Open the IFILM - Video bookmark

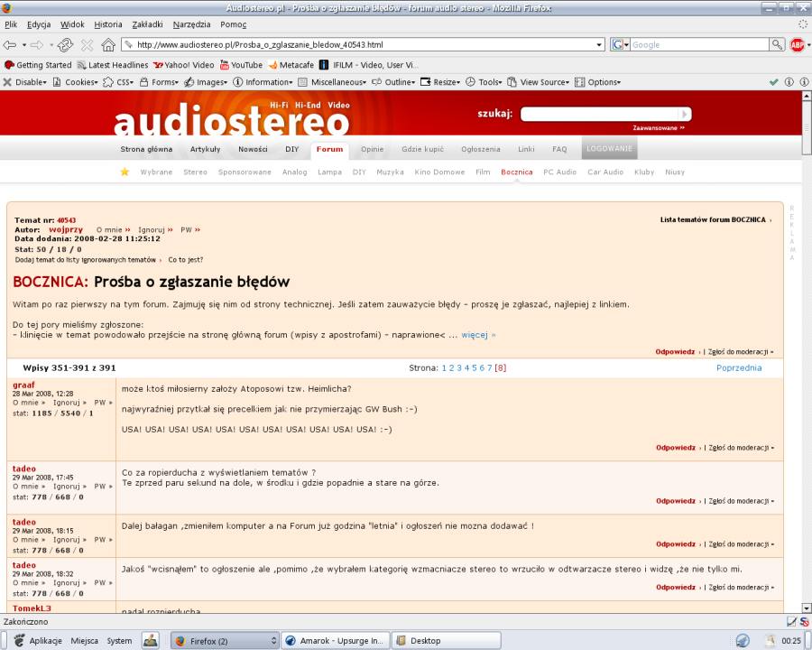pos(369,65)
